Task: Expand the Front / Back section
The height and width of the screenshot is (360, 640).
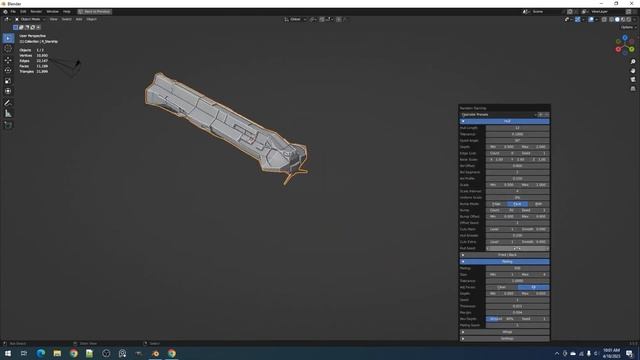Action: click(504, 255)
